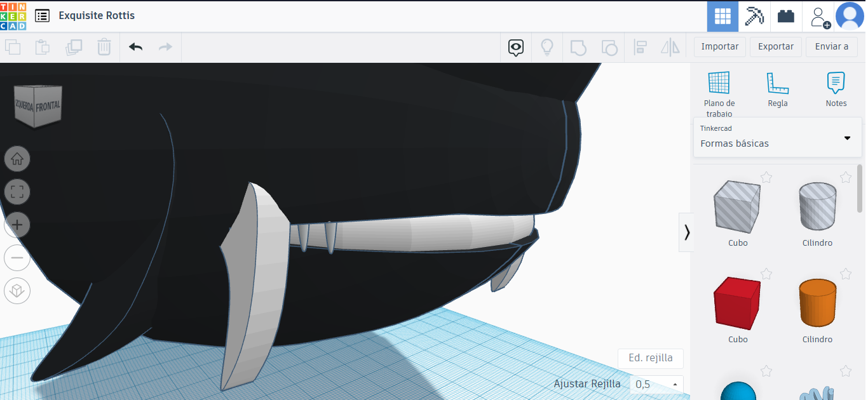Open the pickaxe blocks mode
868x400 pixels.
click(x=754, y=16)
